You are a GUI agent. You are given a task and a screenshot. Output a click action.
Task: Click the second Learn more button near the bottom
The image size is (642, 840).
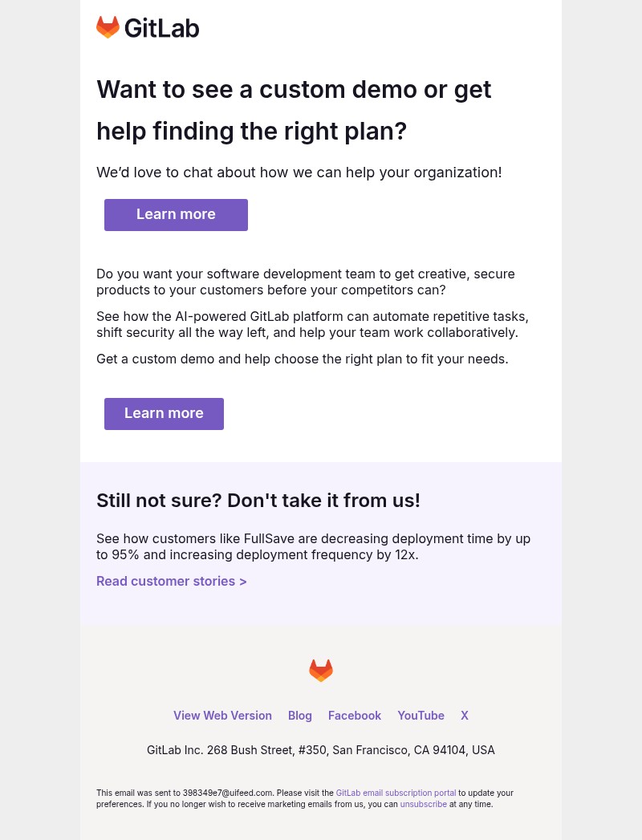tap(164, 413)
